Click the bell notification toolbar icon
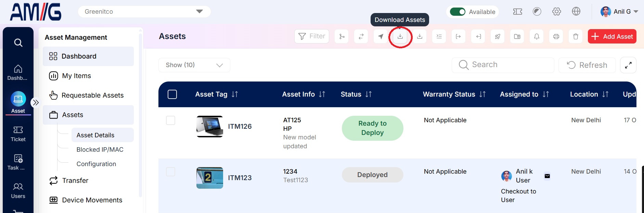Viewport: 644px width, 213px height. pyautogui.click(x=537, y=36)
